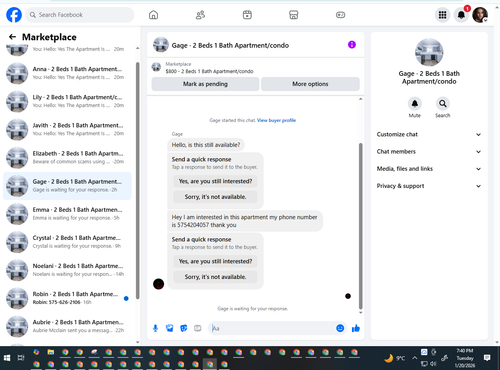Send second 'Yes, are you still interested?' reply
The height and width of the screenshot is (370, 500).
click(x=215, y=261)
